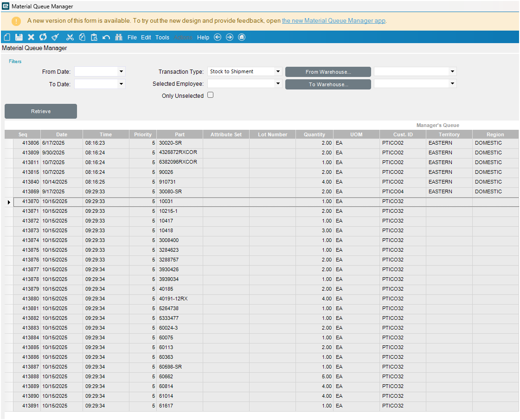Click the Refresh arrows icon
The height and width of the screenshot is (420, 520).
pyautogui.click(x=43, y=37)
